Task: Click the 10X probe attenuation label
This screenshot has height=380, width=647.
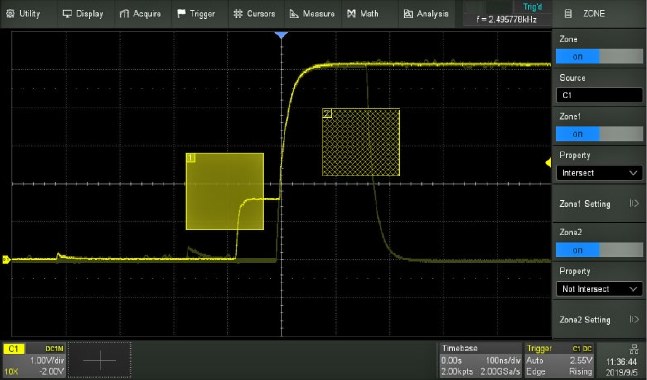Action: coord(11,371)
